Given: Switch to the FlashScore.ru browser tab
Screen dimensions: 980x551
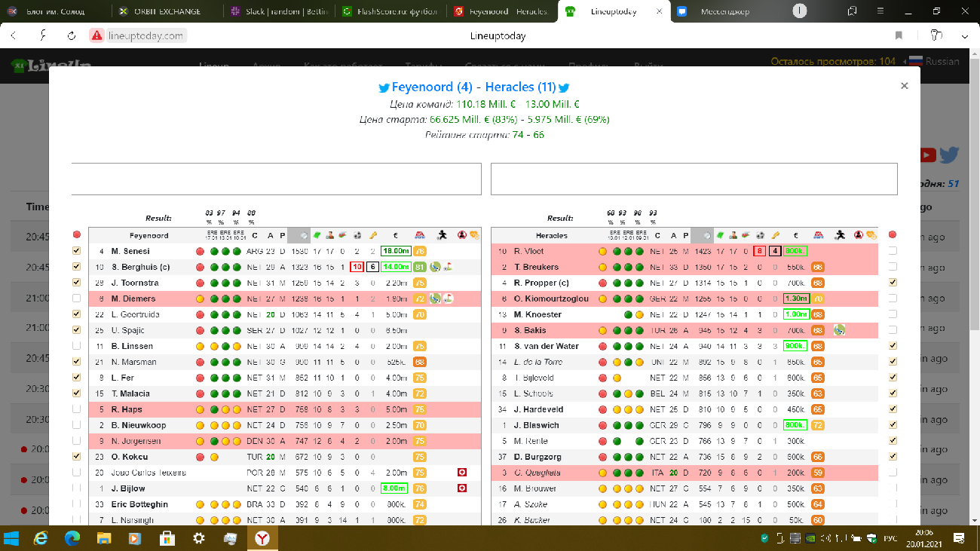Looking at the screenshot, I should tap(387, 11).
